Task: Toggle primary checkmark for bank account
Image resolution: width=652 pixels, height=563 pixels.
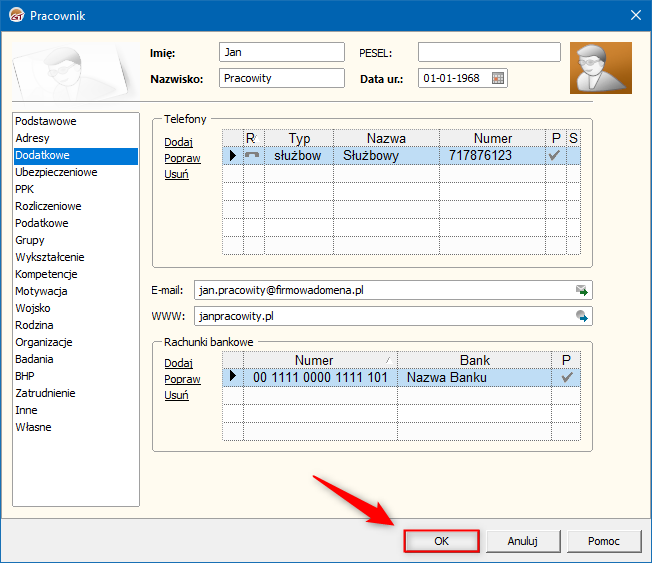Action: click(x=567, y=377)
